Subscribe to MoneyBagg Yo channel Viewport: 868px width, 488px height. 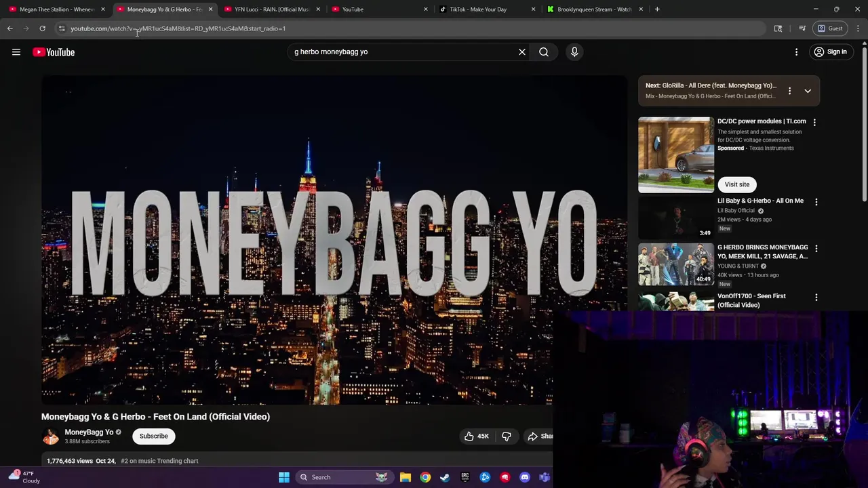pyautogui.click(x=154, y=436)
